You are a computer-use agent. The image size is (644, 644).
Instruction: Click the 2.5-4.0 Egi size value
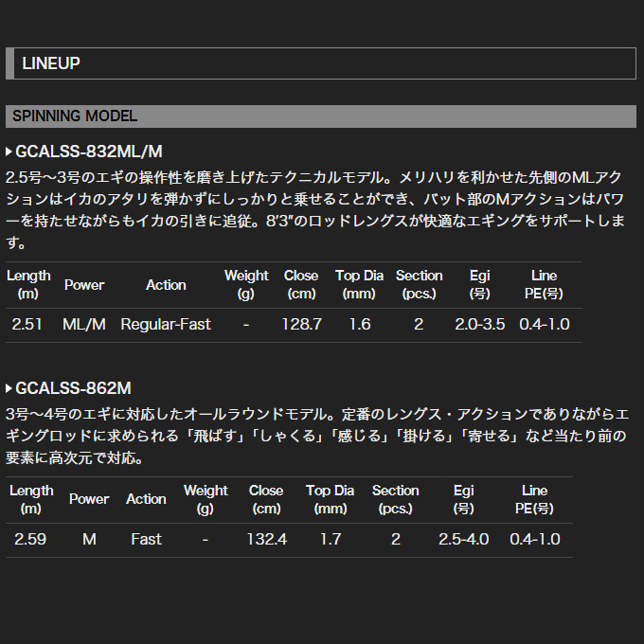[464, 539]
